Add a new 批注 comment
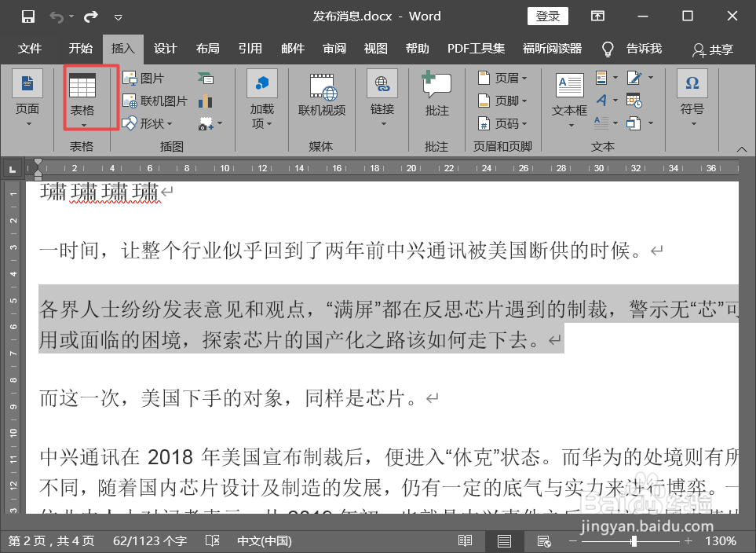Image resolution: width=756 pixels, height=553 pixels. [x=436, y=94]
